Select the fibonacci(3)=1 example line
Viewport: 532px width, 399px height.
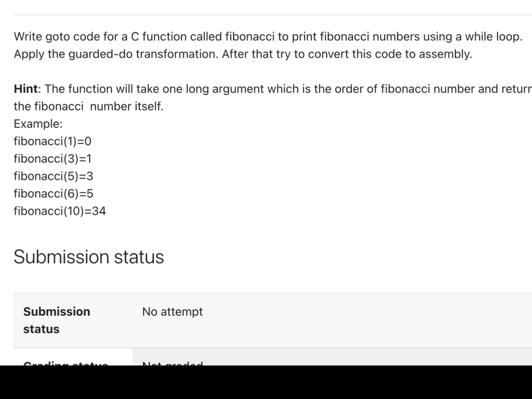click(x=52, y=159)
